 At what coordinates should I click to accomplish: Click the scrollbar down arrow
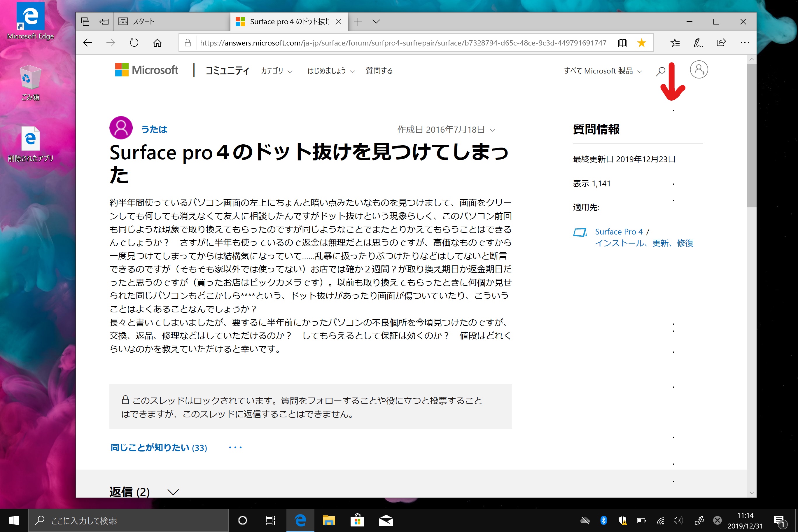[752, 493]
